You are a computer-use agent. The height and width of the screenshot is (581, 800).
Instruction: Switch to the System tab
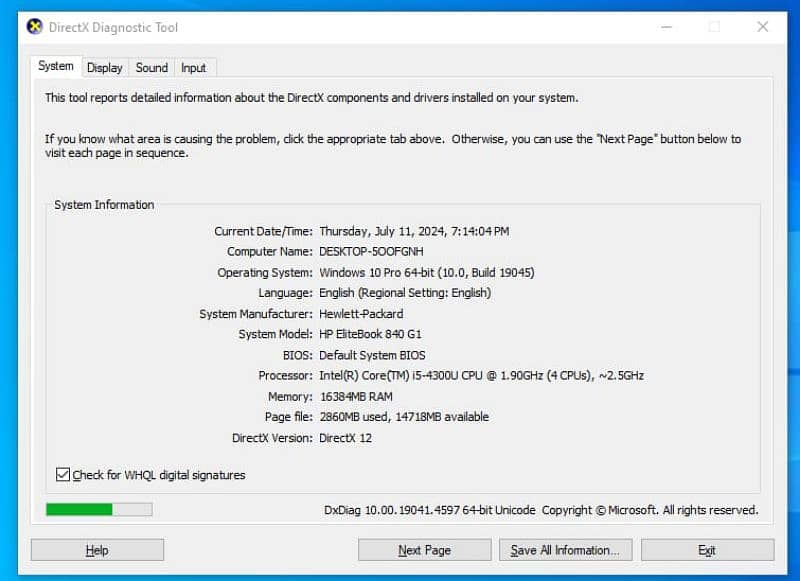click(x=56, y=67)
